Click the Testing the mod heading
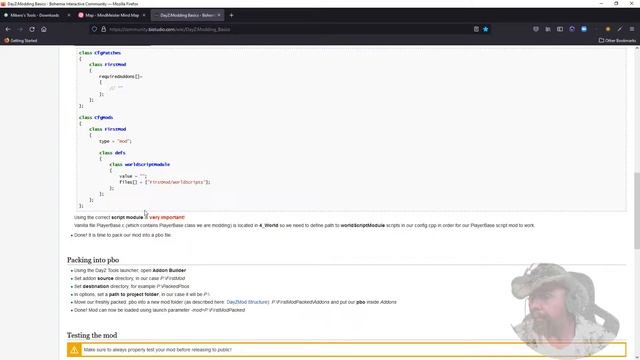640x360 pixels. (x=92, y=335)
